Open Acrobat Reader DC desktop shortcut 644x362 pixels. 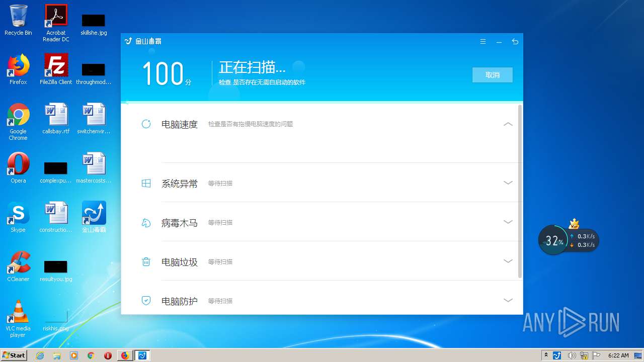click(56, 23)
